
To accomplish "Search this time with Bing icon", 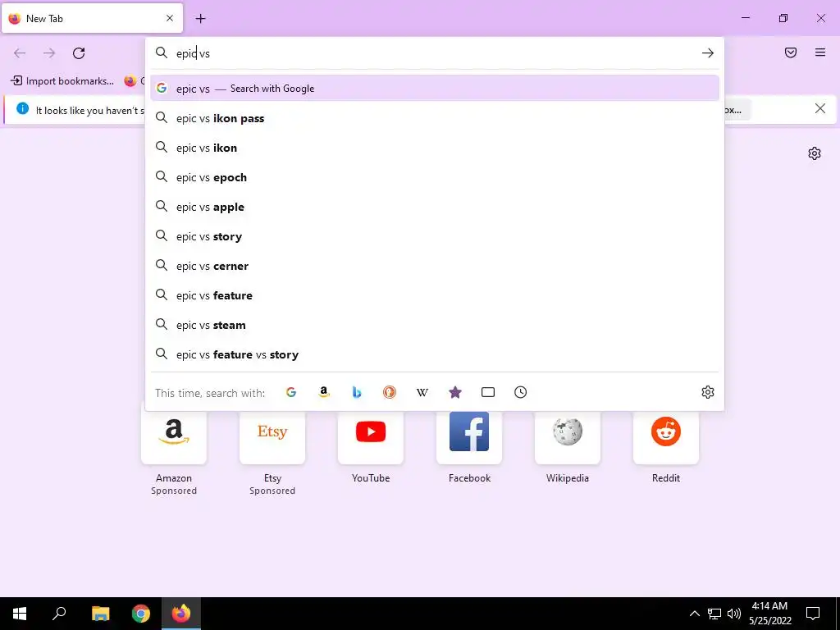I will (x=357, y=392).
